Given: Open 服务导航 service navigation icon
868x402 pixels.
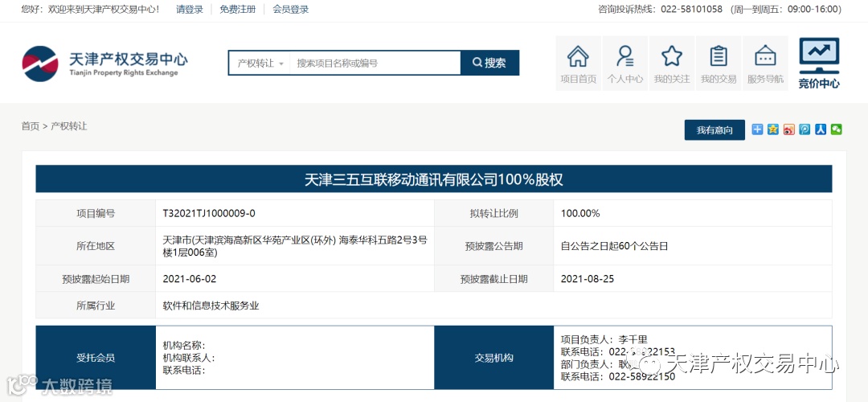Looking at the screenshot, I should [x=766, y=64].
